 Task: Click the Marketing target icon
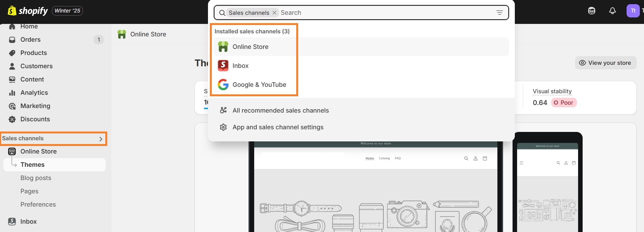[12, 106]
